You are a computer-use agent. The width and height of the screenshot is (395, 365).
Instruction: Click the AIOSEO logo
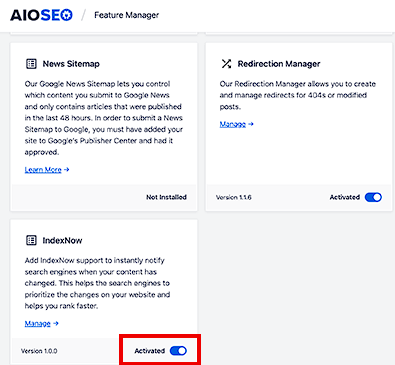pyautogui.click(x=41, y=15)
